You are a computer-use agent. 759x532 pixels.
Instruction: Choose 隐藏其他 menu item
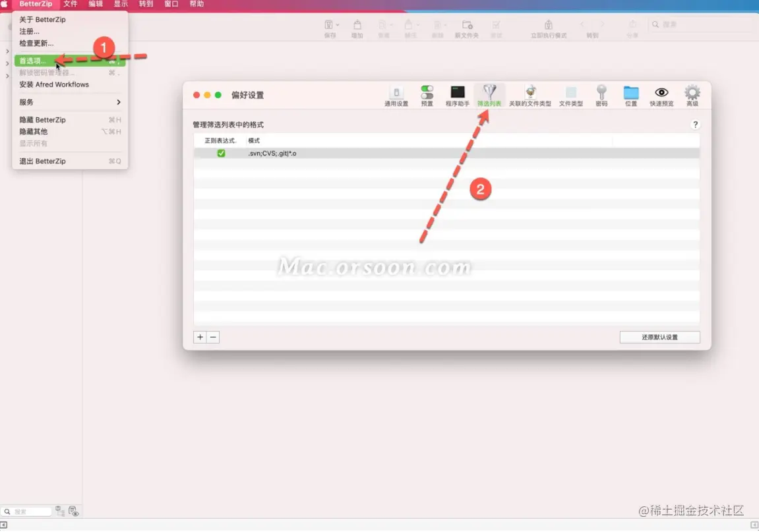click(70, 132)
